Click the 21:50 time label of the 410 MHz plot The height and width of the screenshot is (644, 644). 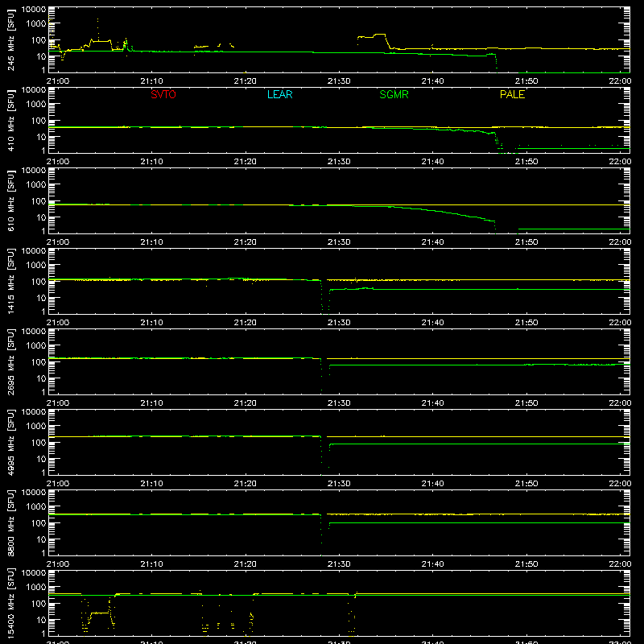[x=526, y=162]
